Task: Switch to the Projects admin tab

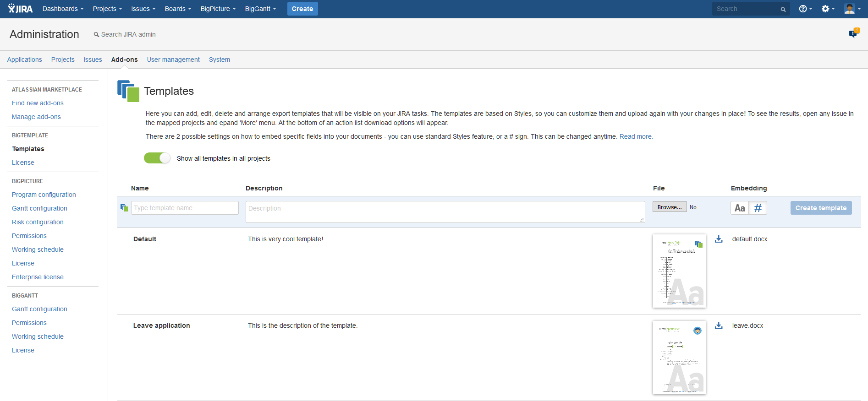Action: tap(63, 60)
